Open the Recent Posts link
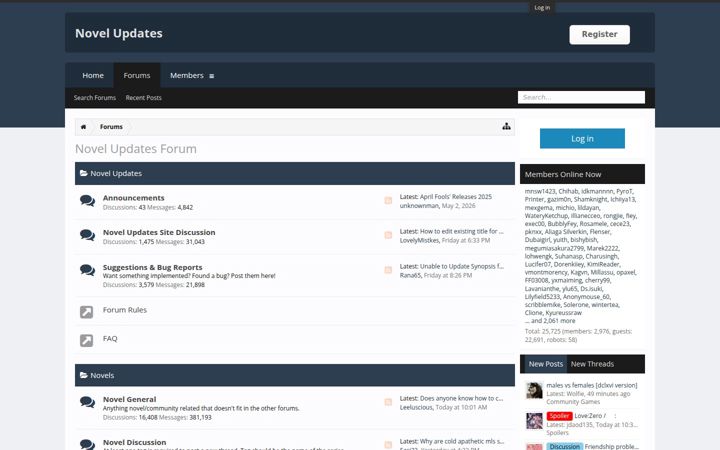The width and height of the screenshot is (720, 450). (143, 97)
